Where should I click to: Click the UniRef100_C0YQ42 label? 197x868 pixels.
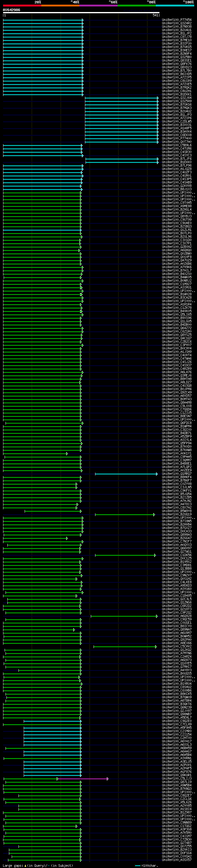(176, 857)
